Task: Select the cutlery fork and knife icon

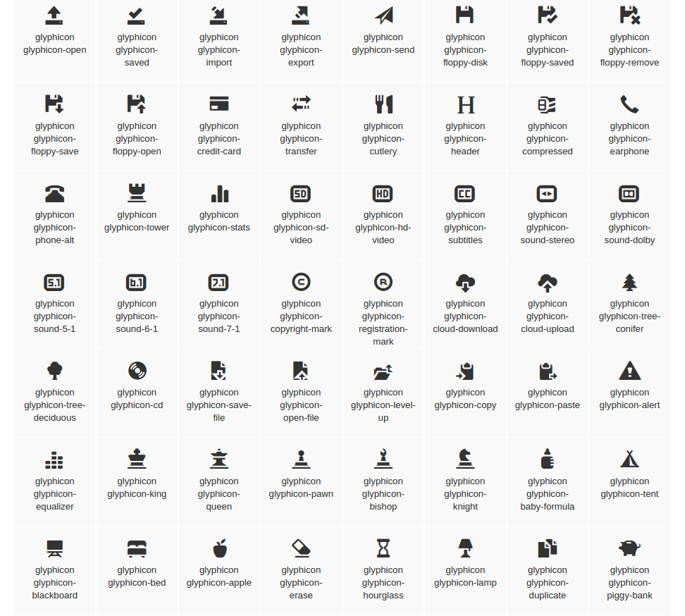Action: click(x=383, y=104)
